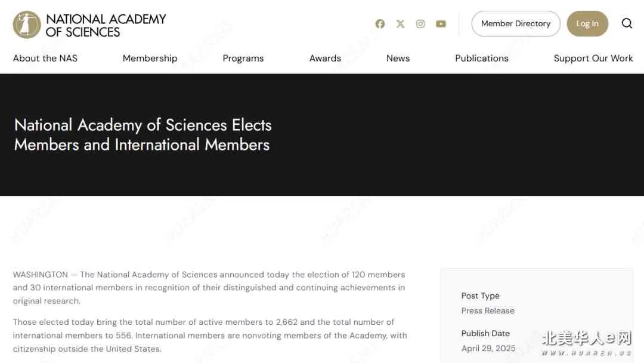Click the National Academy of Sciences logo
This screenshot has width=644, height=363.
(27, 24)
